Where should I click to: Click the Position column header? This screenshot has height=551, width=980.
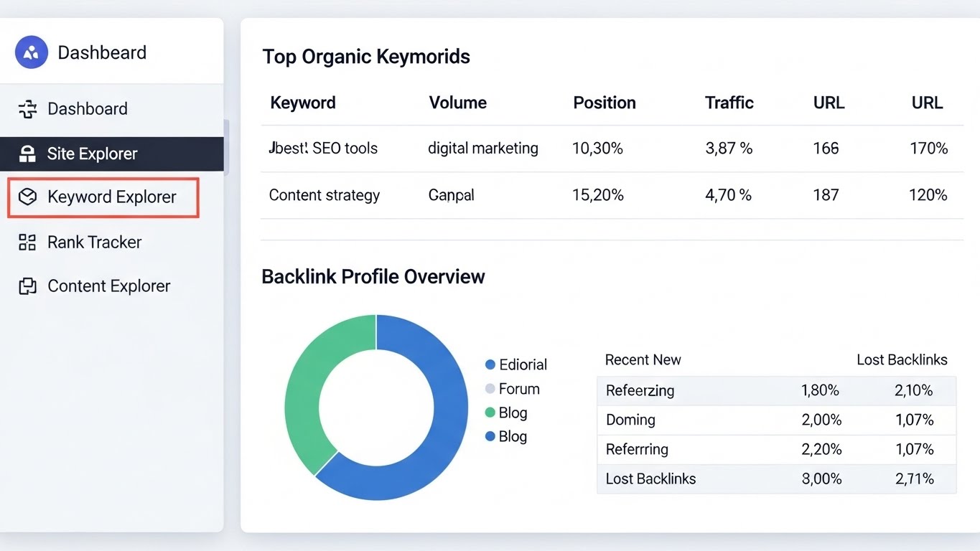pyautogui.click(x=604, y=103)
